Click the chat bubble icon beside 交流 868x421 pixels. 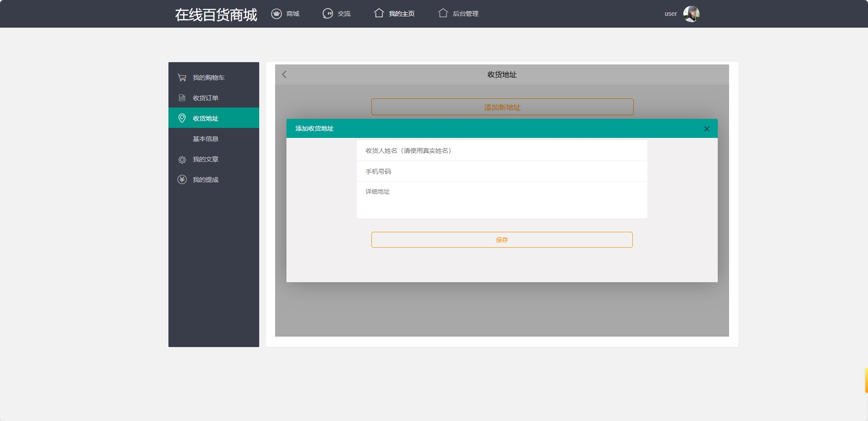(x=328, y=14)
